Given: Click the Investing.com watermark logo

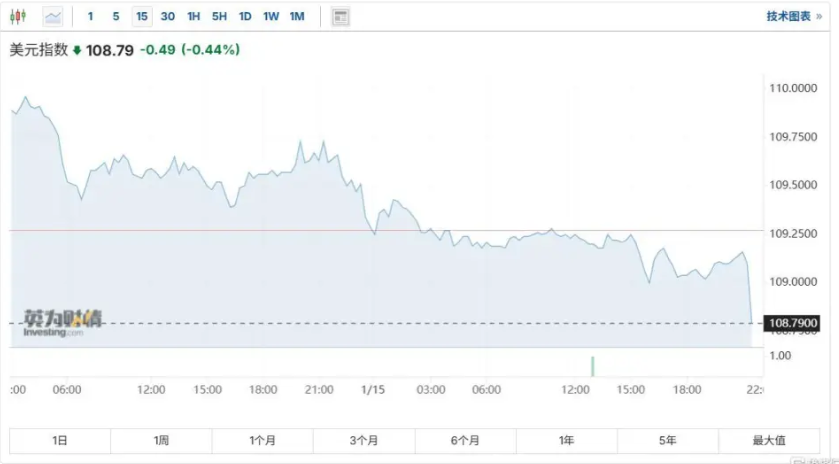Looking at the screenshot, I should click(63, 323).
